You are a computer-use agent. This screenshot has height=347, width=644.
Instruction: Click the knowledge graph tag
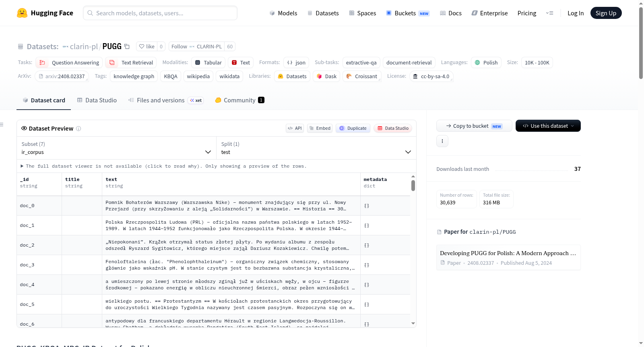pos(134,76)
